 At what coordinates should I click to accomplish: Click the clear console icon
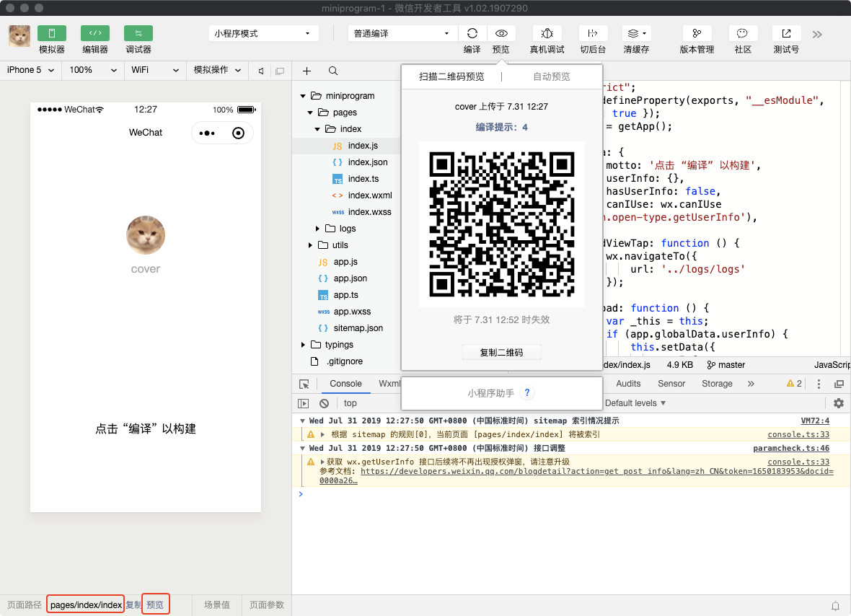pos(324,403)
